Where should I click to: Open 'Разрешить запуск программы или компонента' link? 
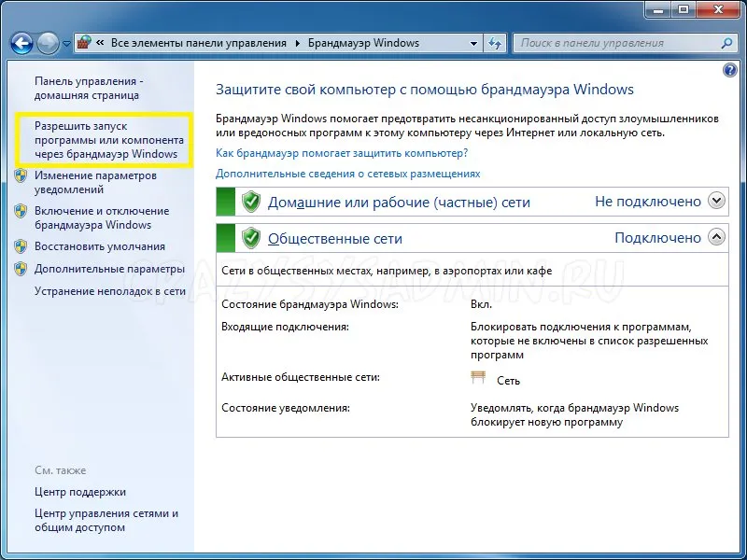coord(109,140)
